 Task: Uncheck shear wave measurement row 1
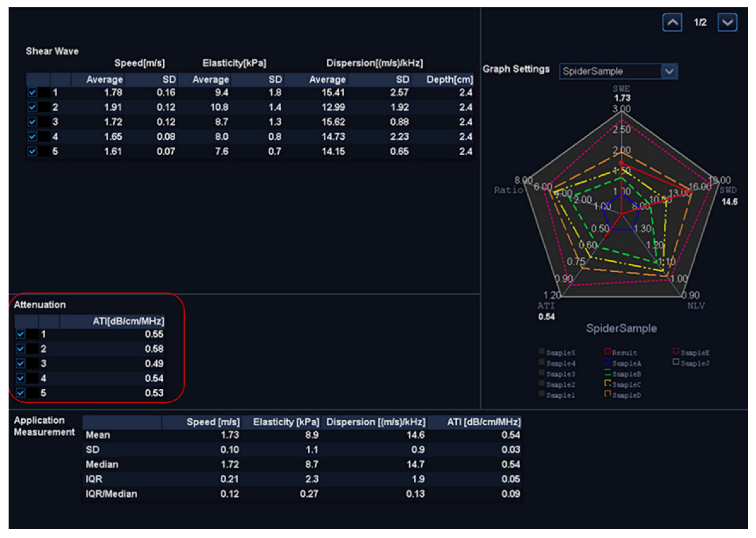[32, 92]
